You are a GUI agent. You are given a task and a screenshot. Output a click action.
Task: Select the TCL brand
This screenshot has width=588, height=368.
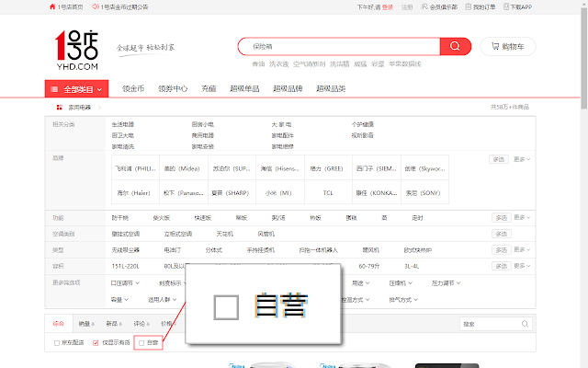pyautogui.click(x=328, y=192)
